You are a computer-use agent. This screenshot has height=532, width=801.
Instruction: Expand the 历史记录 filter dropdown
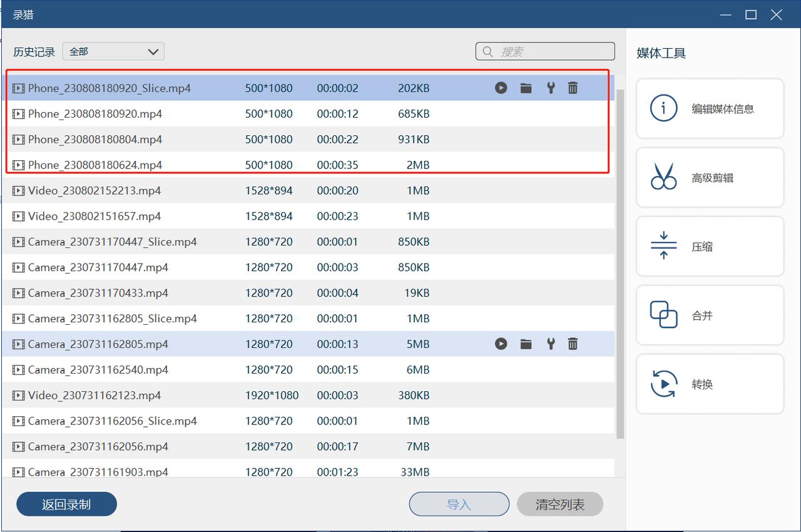tap(113, 51)
